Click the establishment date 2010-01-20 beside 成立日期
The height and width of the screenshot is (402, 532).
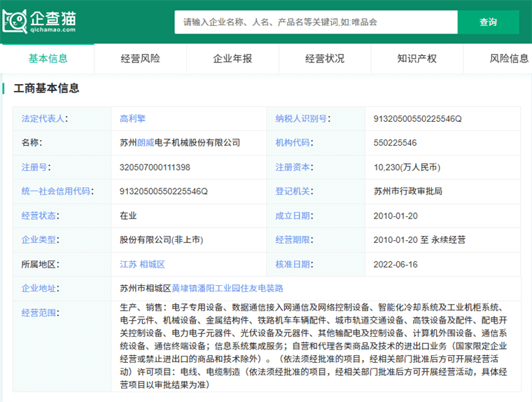(x=395, y=216)
